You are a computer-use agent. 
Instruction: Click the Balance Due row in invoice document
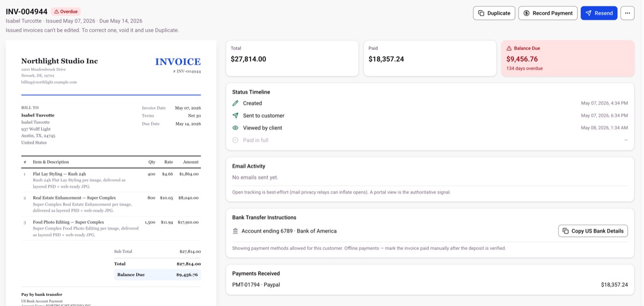pyautogui.click(x=157, y=274)
